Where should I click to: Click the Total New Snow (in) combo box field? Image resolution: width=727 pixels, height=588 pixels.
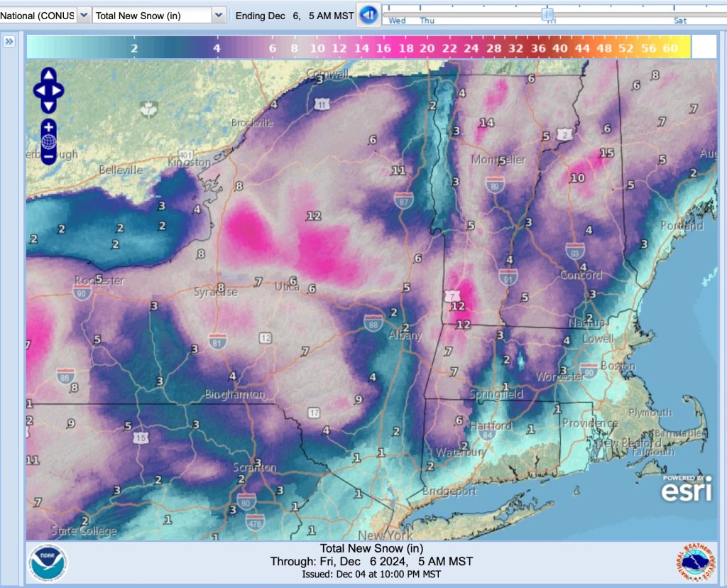[151, 15]
